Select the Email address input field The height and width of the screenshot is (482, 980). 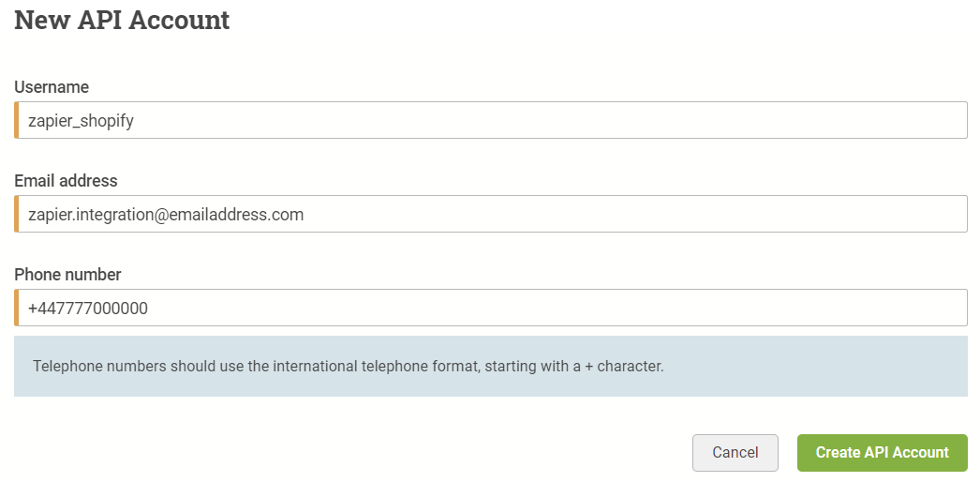tap(491, 214)
